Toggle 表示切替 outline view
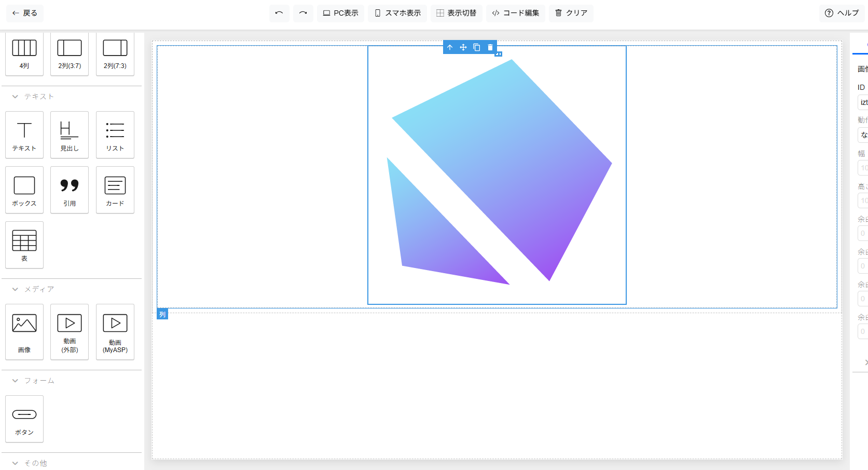 (456, 13)
